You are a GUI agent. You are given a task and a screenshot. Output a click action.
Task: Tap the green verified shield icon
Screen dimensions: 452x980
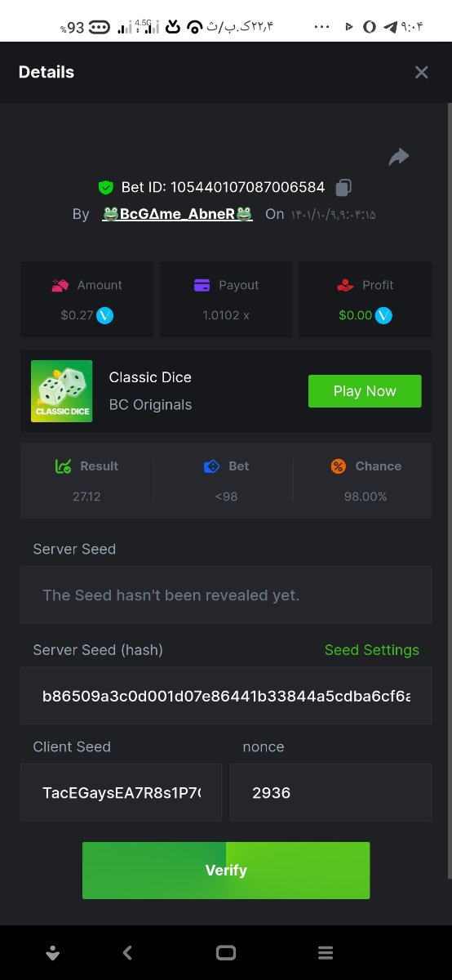tap(105, 188)
